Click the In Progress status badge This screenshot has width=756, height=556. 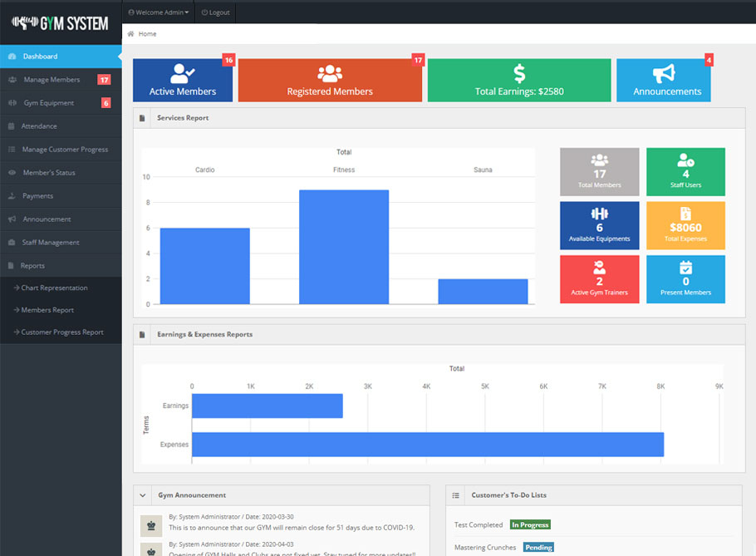point(530,525)
